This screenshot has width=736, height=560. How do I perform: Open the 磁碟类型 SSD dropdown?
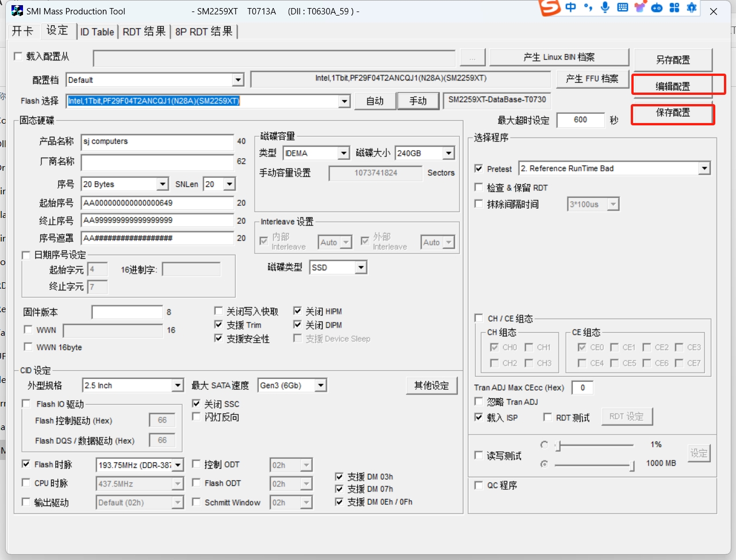tap(361, 267)
